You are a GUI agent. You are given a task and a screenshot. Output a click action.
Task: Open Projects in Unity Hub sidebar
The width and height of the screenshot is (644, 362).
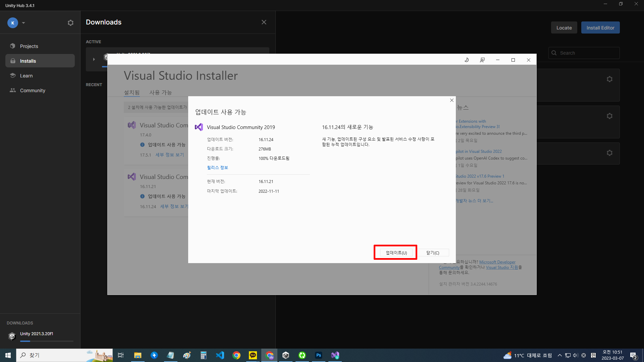(40, 46)
